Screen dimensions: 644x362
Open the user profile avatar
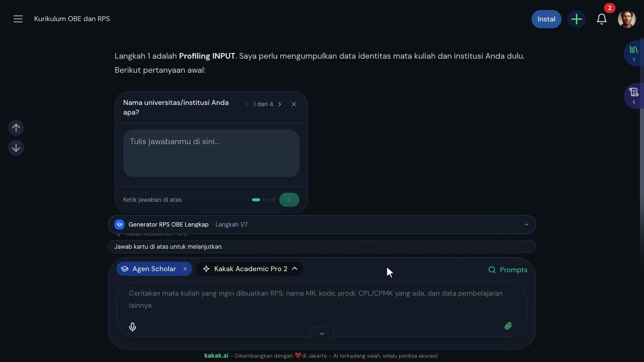click(x=627, y=19)
